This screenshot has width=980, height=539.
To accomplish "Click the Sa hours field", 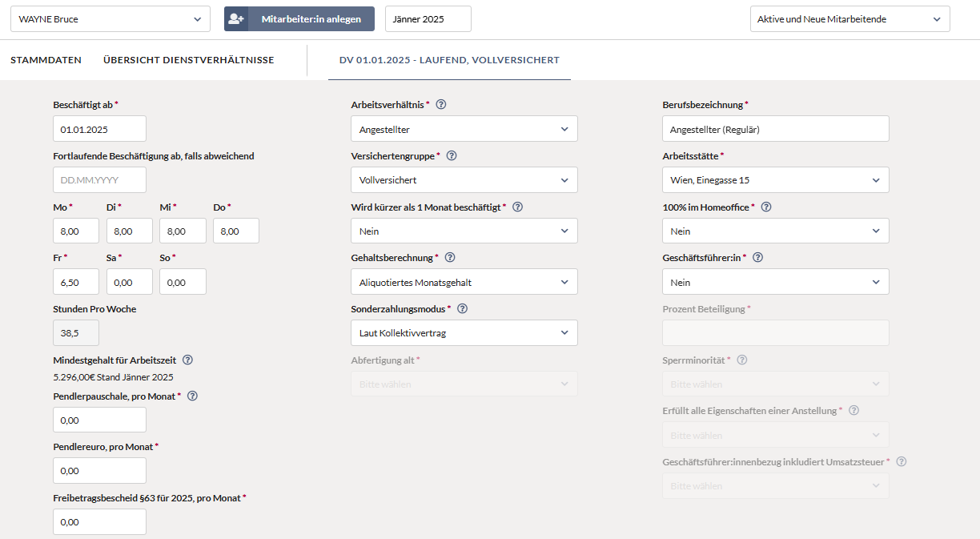I will 130,282.
